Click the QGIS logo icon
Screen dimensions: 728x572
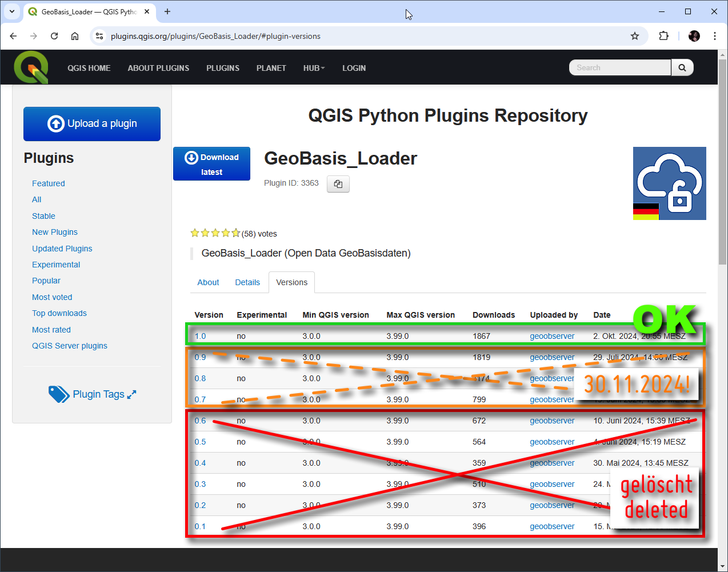point(31,67)
